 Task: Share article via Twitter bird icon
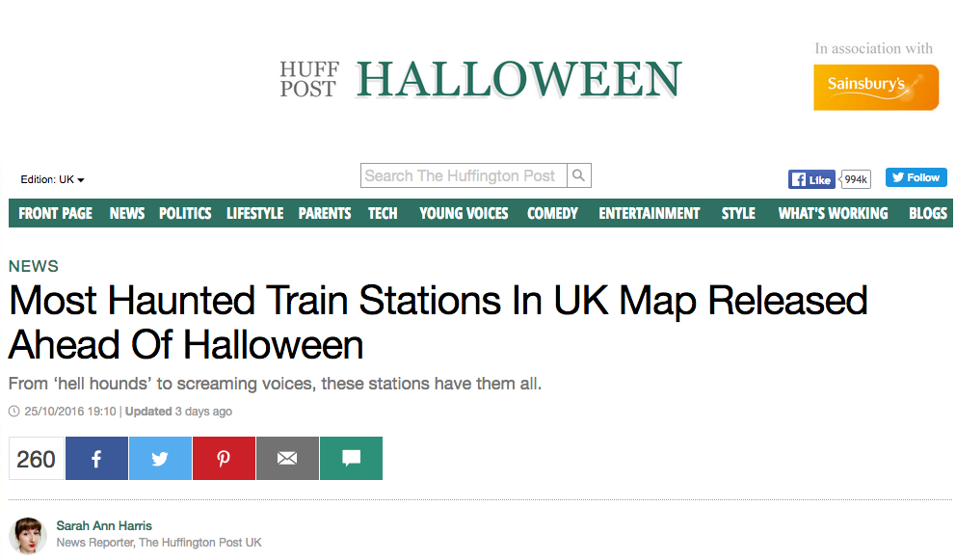click(x=160, y=458)
